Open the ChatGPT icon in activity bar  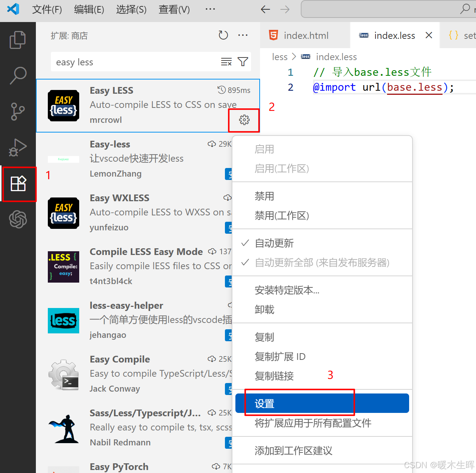(x=18, y=219)
